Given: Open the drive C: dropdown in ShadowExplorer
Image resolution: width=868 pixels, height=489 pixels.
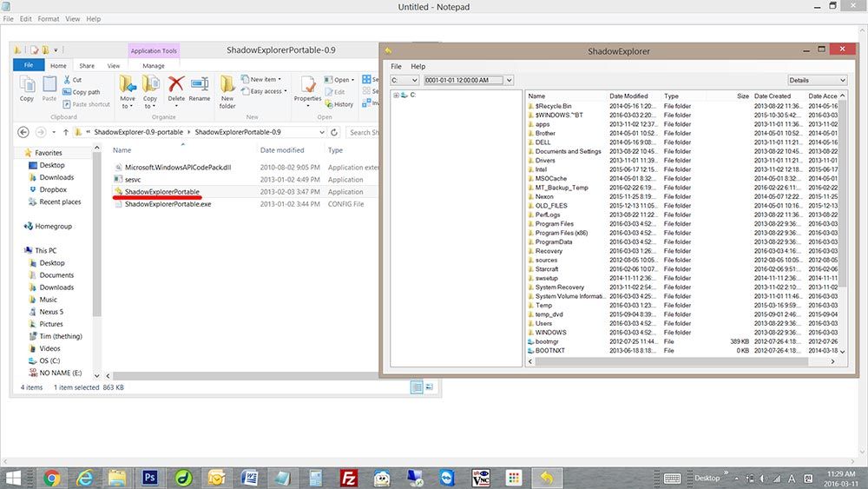Looking at the screenshot, I should click(414, 80).
